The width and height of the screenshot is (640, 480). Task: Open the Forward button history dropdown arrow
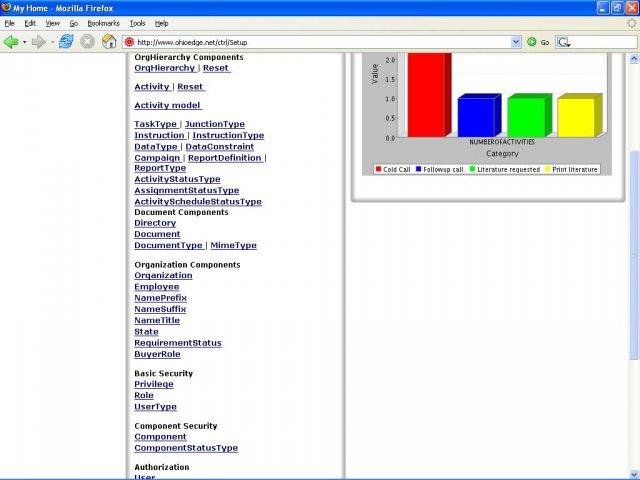(52, 42)
